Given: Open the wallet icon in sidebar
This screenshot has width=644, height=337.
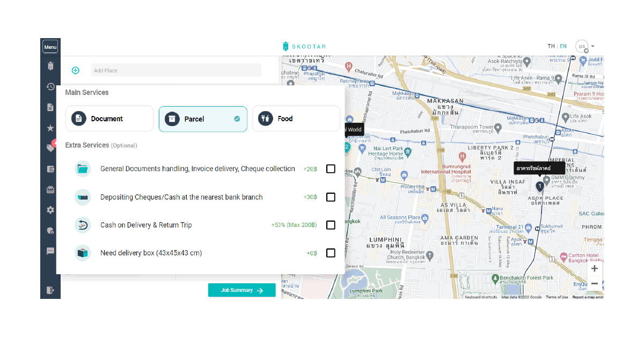Looking at the screenshot, I should [50, 169].
